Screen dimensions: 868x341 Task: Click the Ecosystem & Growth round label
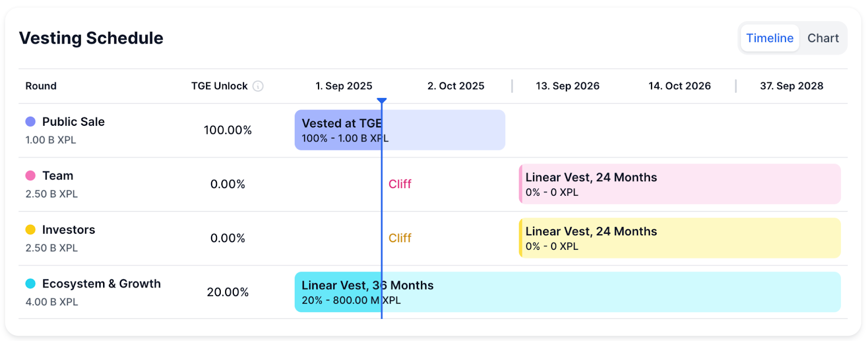(x=101, y=284)
